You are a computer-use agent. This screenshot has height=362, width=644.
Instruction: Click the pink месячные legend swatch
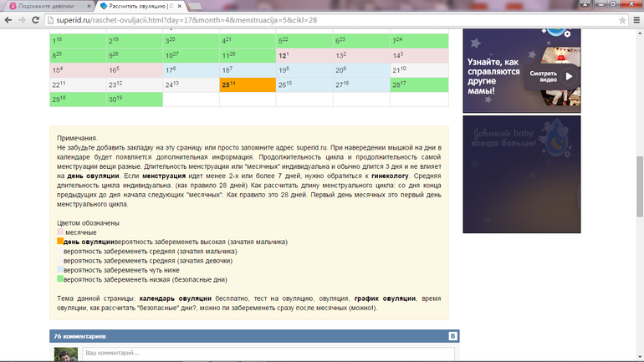60,232
